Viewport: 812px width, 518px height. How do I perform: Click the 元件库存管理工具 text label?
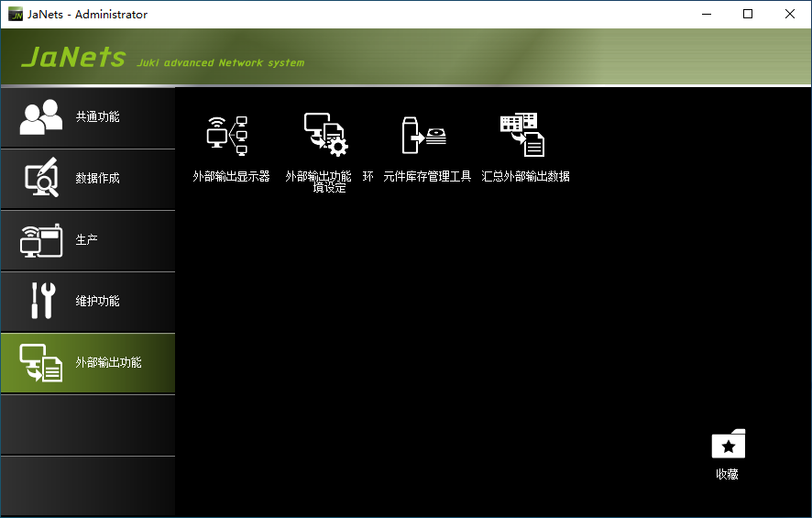coord(427,176)
